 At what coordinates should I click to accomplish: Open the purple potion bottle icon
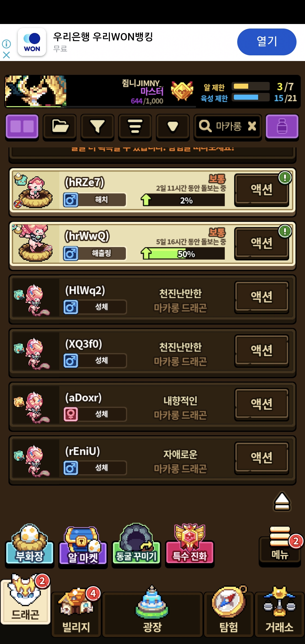282,127
